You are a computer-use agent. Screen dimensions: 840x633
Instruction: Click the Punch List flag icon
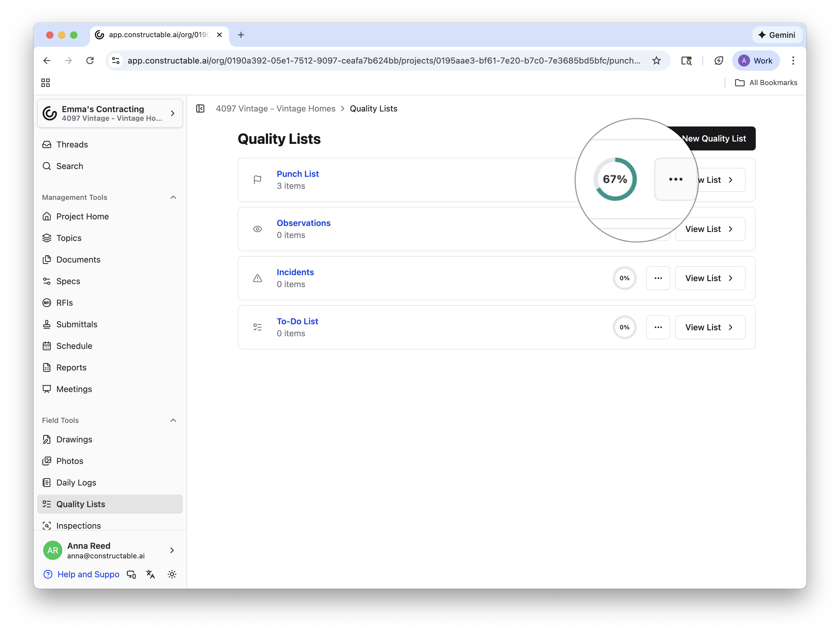click(x=258, y=180)
